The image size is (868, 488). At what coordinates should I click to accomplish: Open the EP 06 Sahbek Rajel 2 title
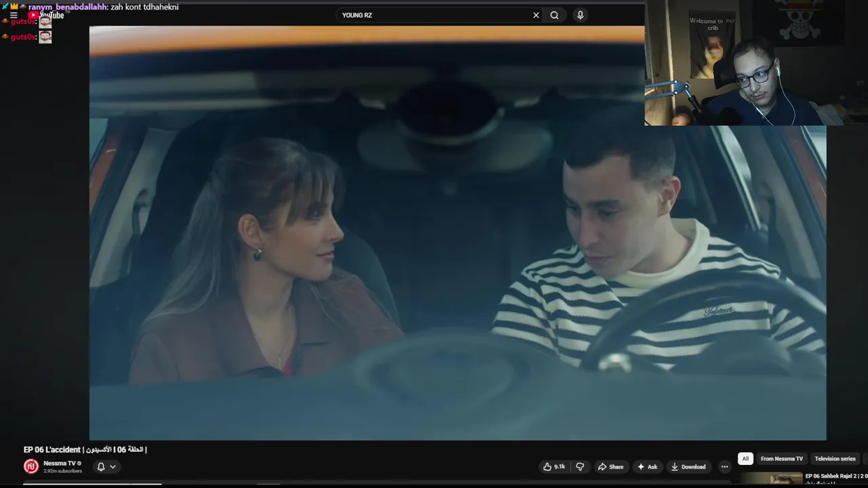tap(836, 476)
